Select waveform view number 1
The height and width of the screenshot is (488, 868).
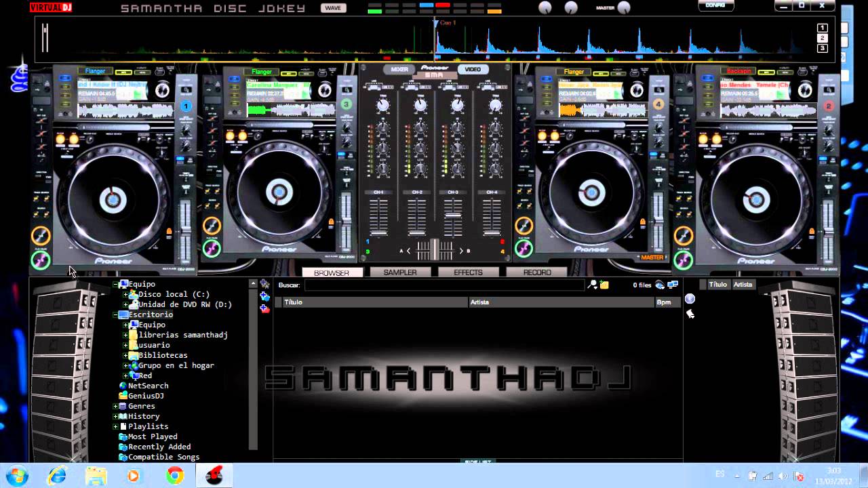[x=822, y=28]
